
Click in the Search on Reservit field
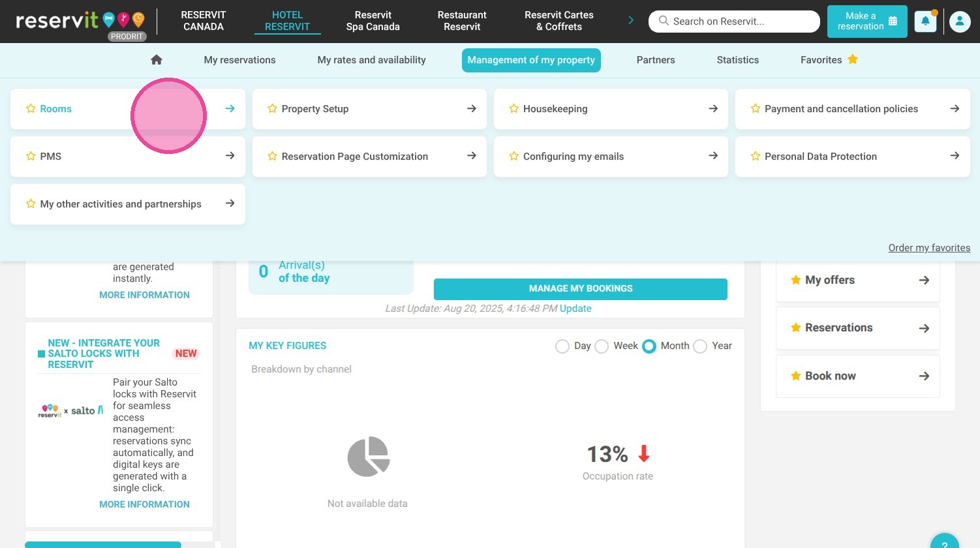pos(734,22)
